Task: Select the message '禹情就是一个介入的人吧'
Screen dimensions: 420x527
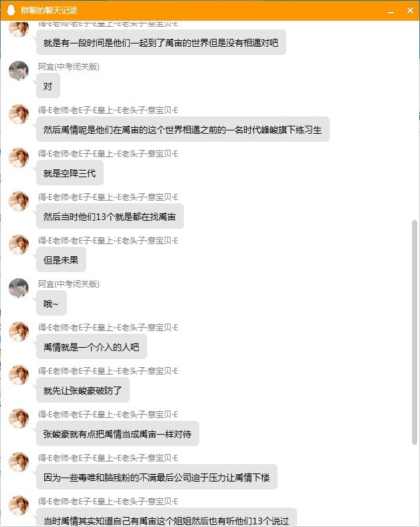Action: (92, 347)
